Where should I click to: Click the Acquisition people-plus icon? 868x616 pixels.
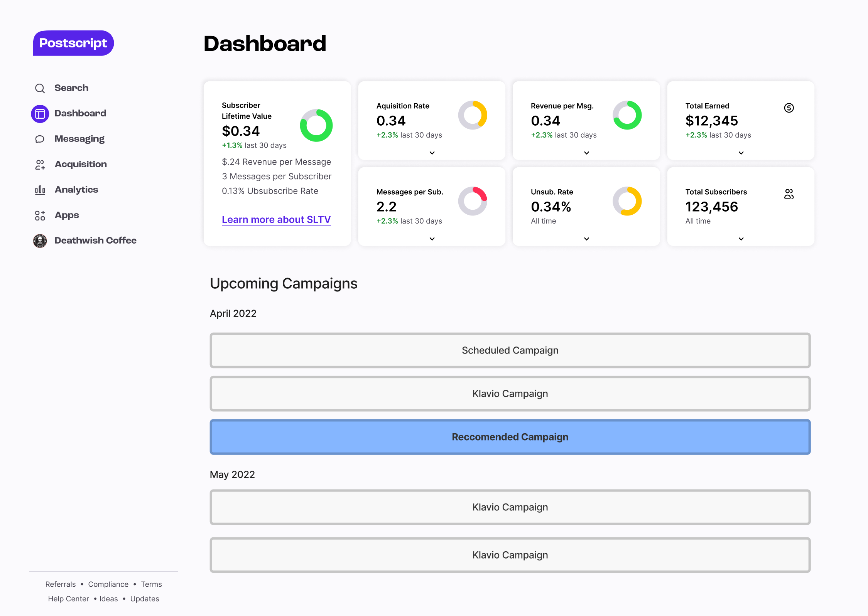pos(40,165)
